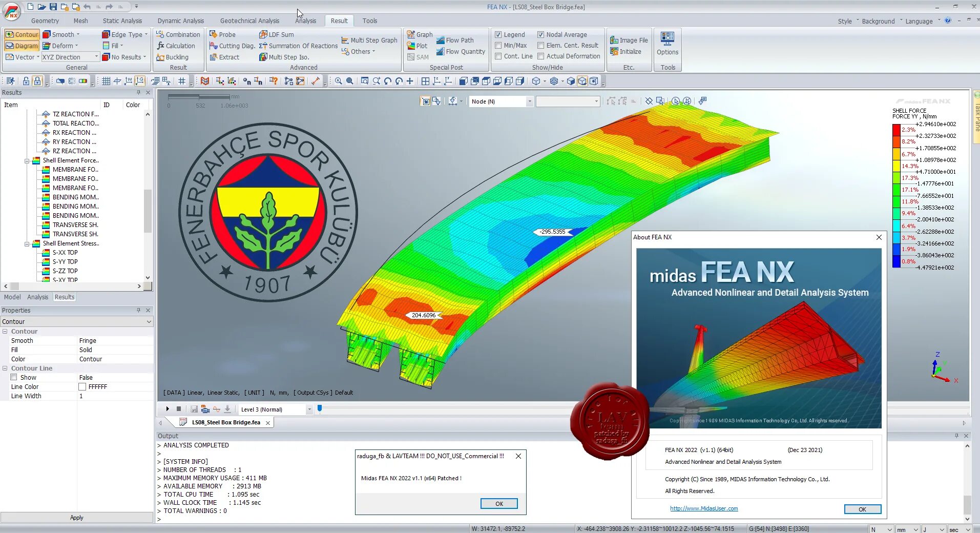Activate the Contour result display
Viewport: 980px width, 533px height.
click(22, 34)
